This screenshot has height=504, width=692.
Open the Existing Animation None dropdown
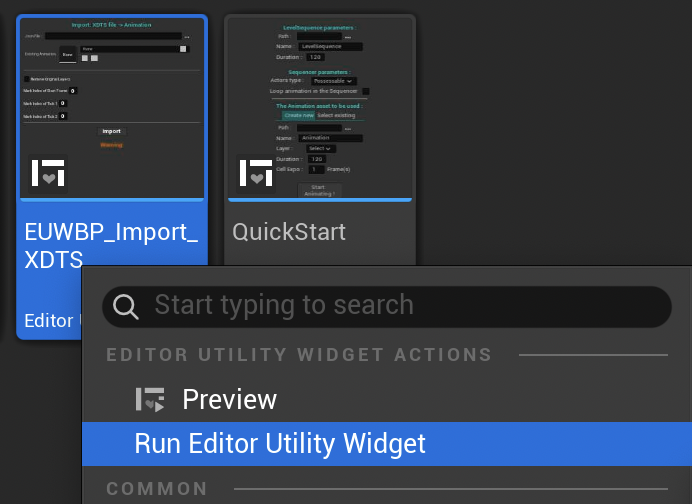tap(128, 48)
